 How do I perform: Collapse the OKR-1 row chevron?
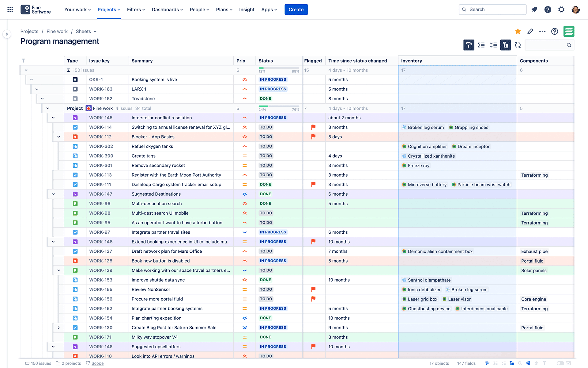pyautogui.click(x=32, y=79)
